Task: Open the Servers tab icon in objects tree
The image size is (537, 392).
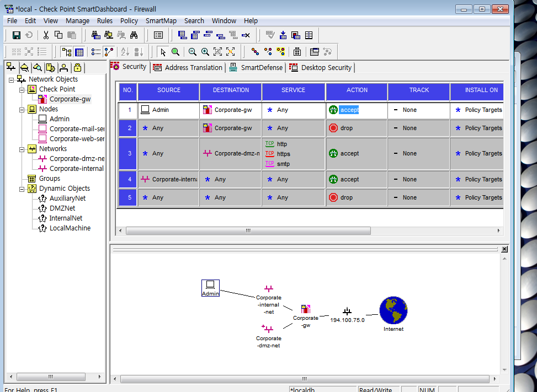Action: (50, 67)
